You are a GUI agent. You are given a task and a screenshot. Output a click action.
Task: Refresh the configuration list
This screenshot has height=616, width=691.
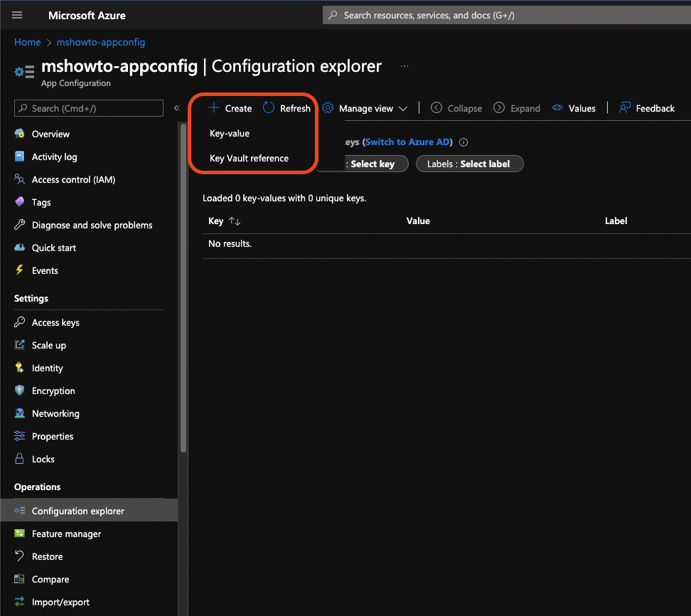click(286, 108)
